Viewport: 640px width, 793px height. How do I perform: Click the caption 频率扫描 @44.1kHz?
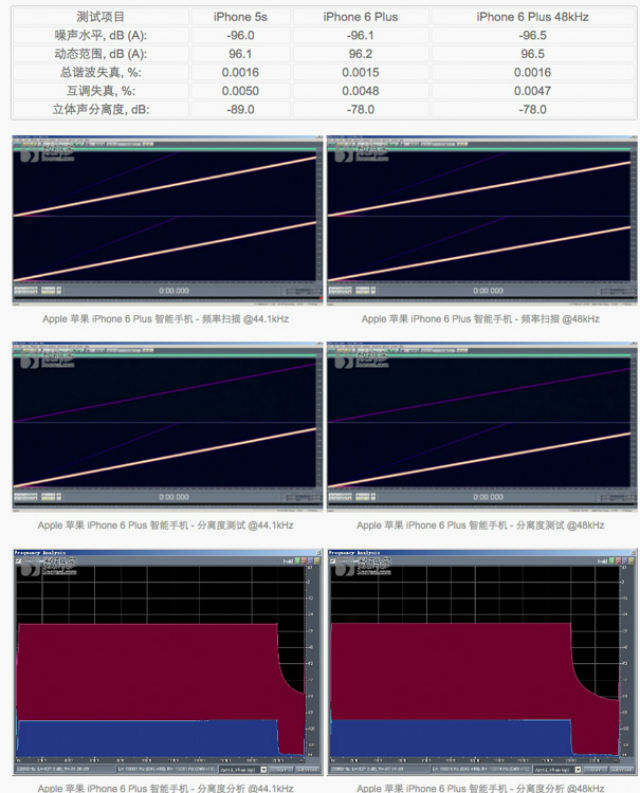[165, 319]
